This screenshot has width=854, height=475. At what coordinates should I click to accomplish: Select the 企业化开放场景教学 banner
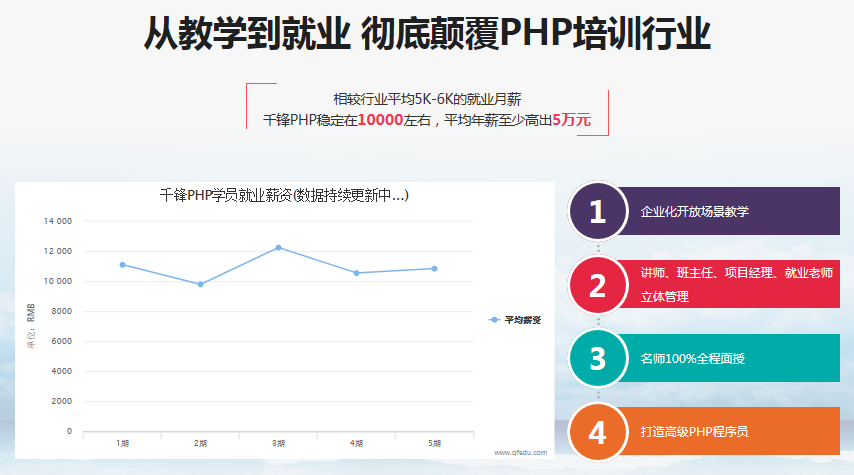[x=730, y=212]
